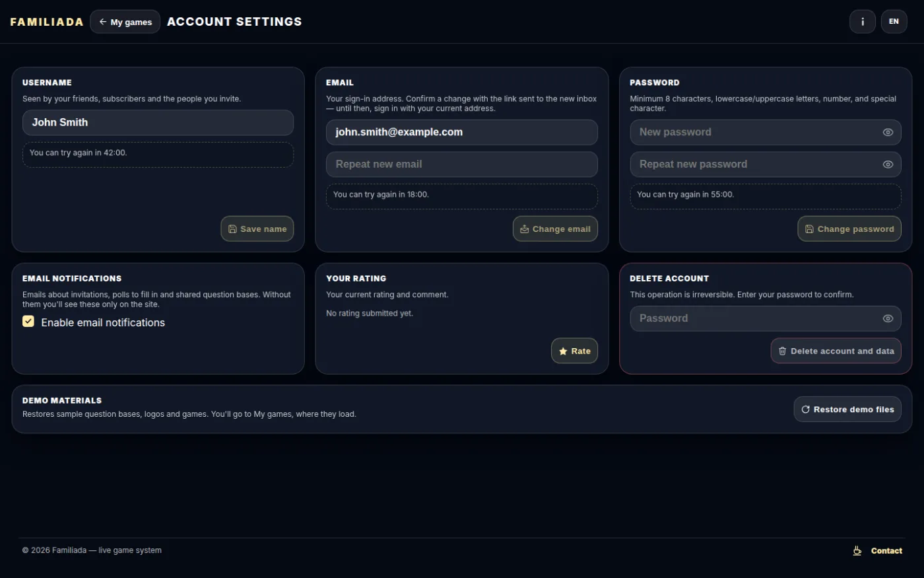The height and width of the screenshot is (578, 924).
Task: Uncheck Enable email notifications
Action: click(28, 322)
